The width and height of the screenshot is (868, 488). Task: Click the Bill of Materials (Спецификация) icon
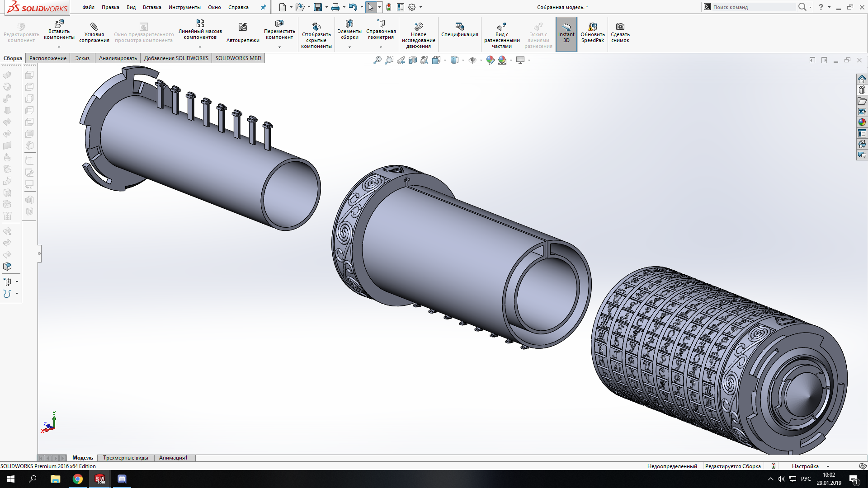coord(459,27)
